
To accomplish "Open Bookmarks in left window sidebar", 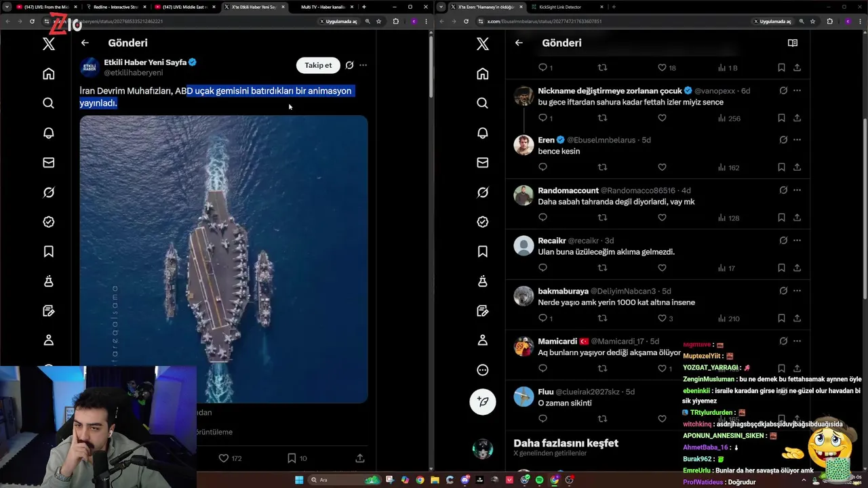I will click(x=48, y=251).
